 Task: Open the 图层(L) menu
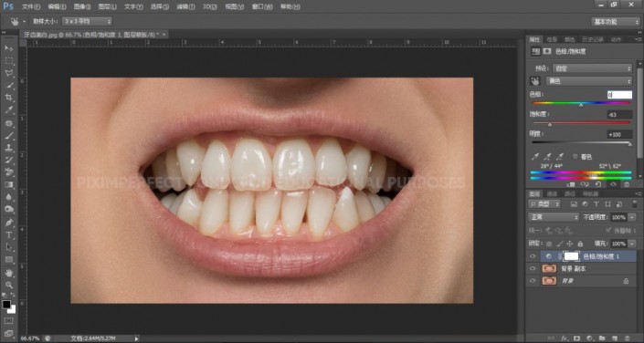point(107,6)
